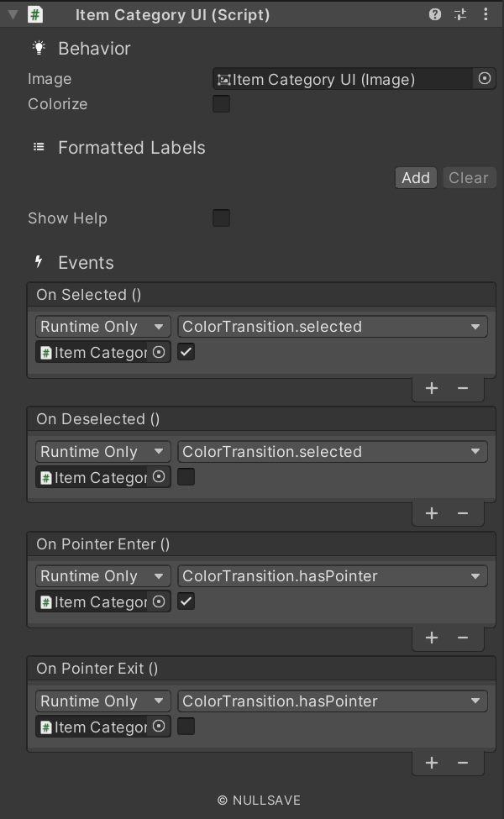Click the Formatted Labels list icon

(39, 146)
